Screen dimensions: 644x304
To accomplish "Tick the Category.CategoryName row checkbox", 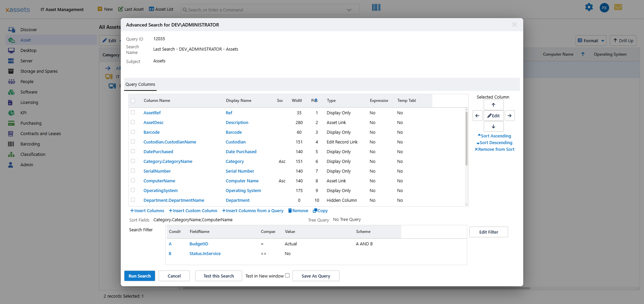I will (x=133, y=161).
